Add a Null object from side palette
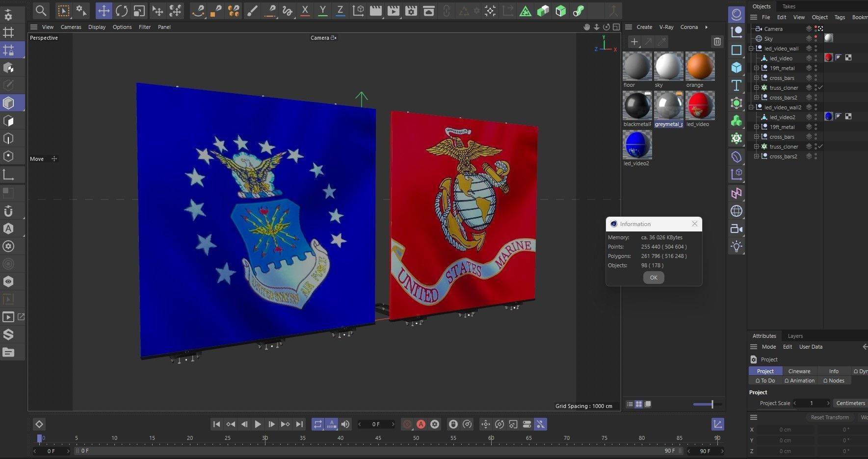 coord(736,32)
